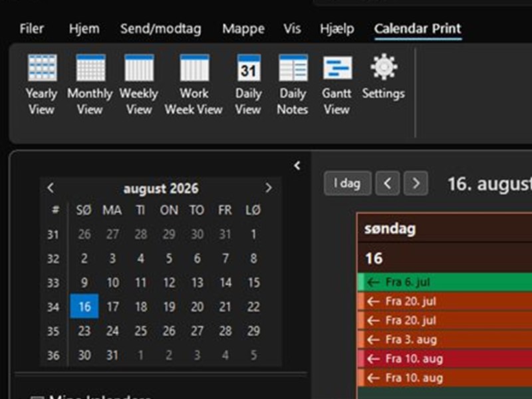The image size is (532, 399).
Task: Open the Filer menu
Action: [x=31, y=29]
